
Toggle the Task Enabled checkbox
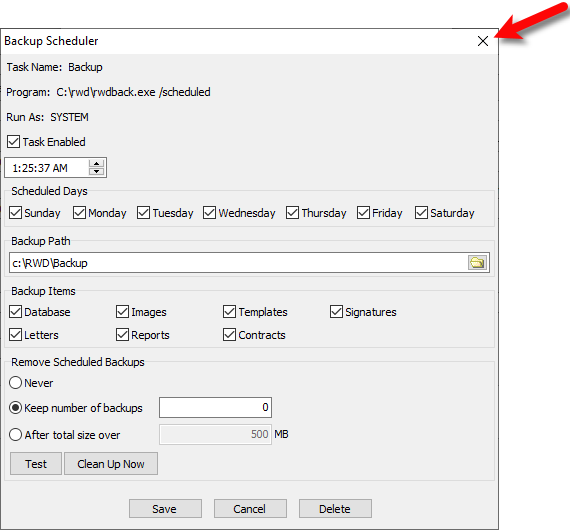(14, 141)
